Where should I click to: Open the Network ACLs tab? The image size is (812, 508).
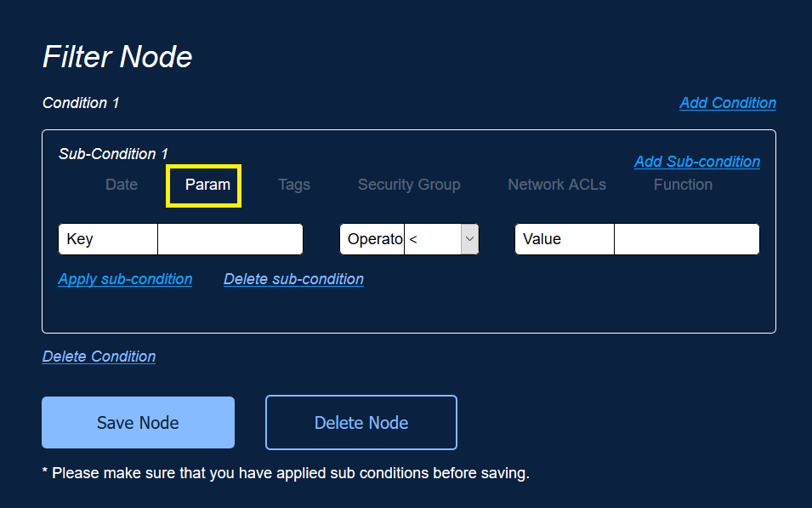click(557, 185)
